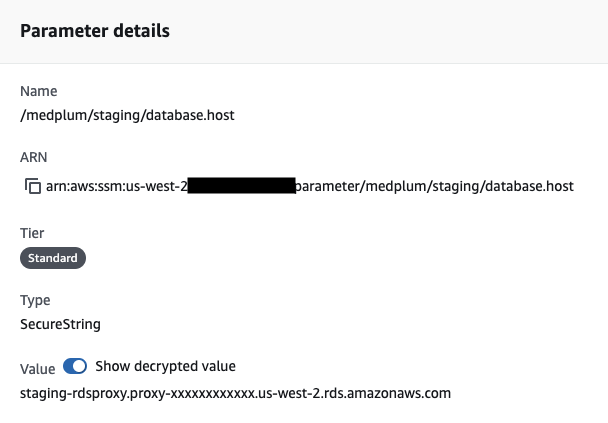Click the Standard tier badge
608x423 pixels.
(x=54, y=258)
